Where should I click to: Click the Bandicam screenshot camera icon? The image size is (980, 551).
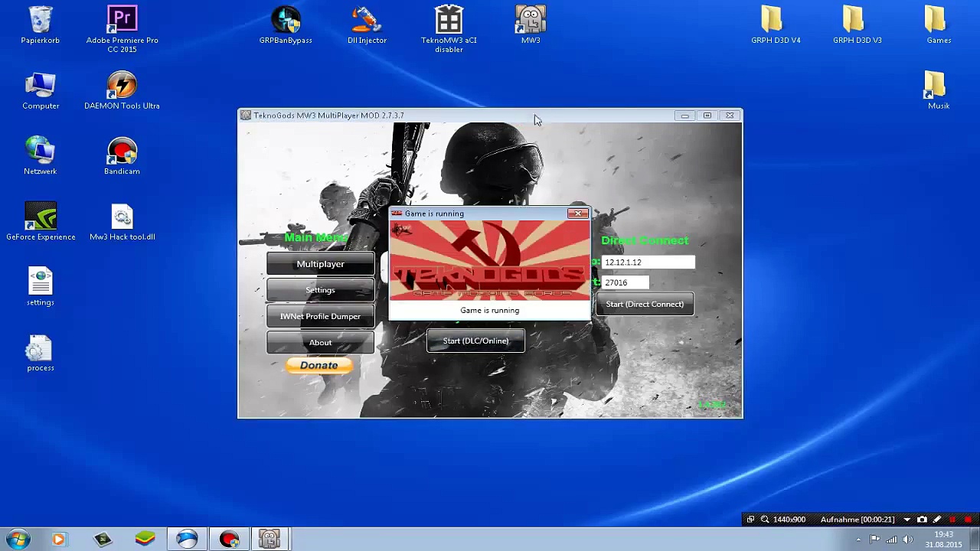(922, 520)
